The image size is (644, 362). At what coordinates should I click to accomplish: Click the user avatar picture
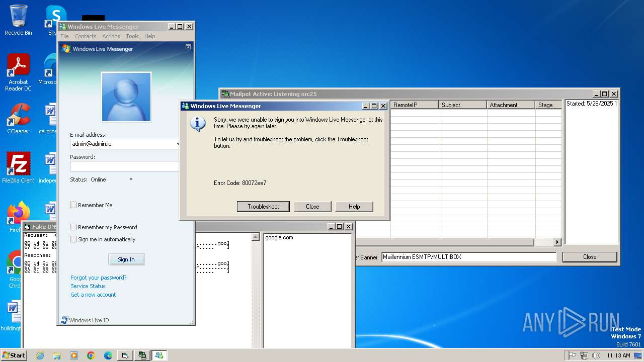[x=126, y=97]
